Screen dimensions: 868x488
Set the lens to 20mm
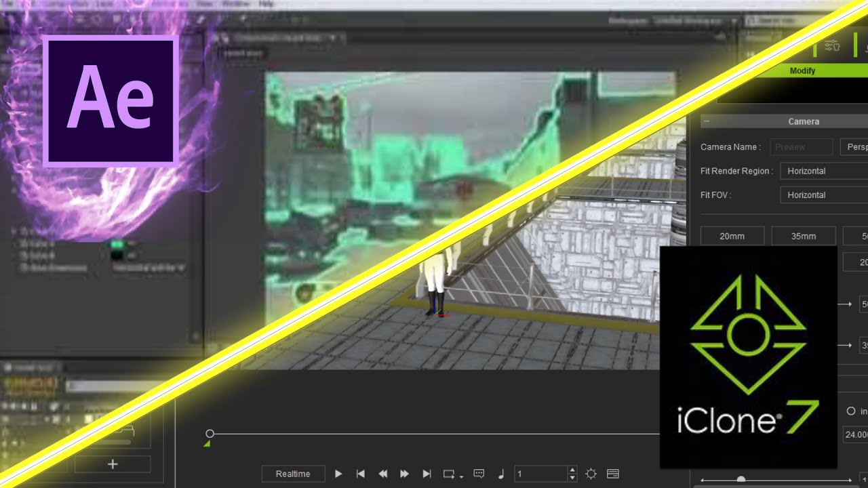click(732, 236)
